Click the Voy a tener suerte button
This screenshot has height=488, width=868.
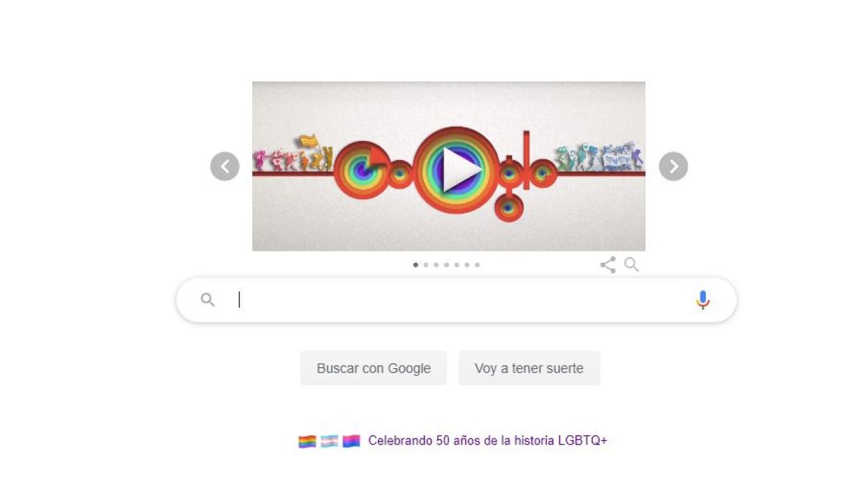529,368
